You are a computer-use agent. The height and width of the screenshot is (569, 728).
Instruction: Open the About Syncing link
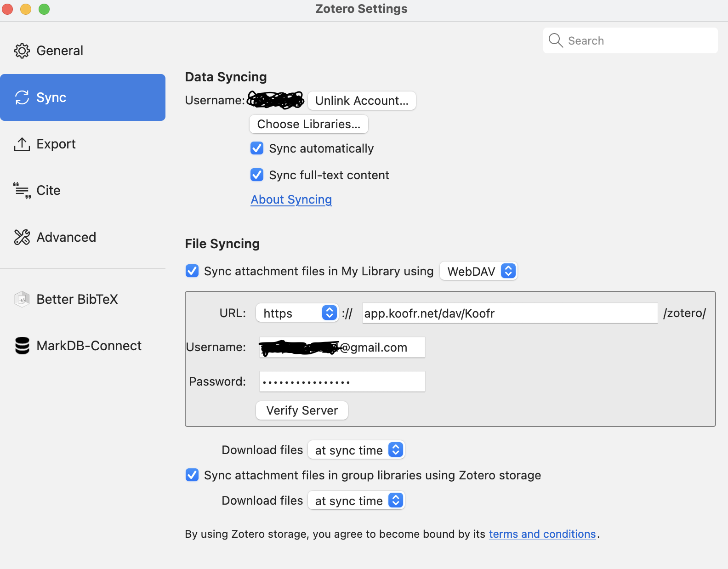point(291,199)
